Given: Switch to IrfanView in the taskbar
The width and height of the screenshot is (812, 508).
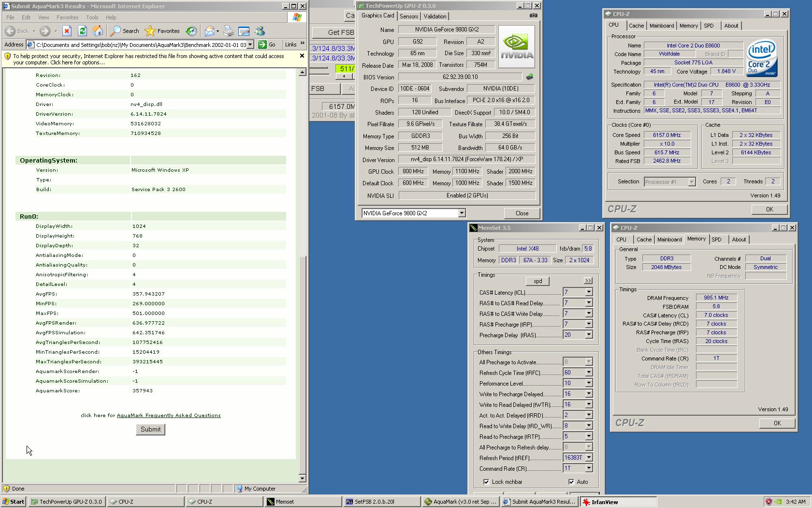Looking at the screenshot, I should pyautogui.click(x=619, y=502).
